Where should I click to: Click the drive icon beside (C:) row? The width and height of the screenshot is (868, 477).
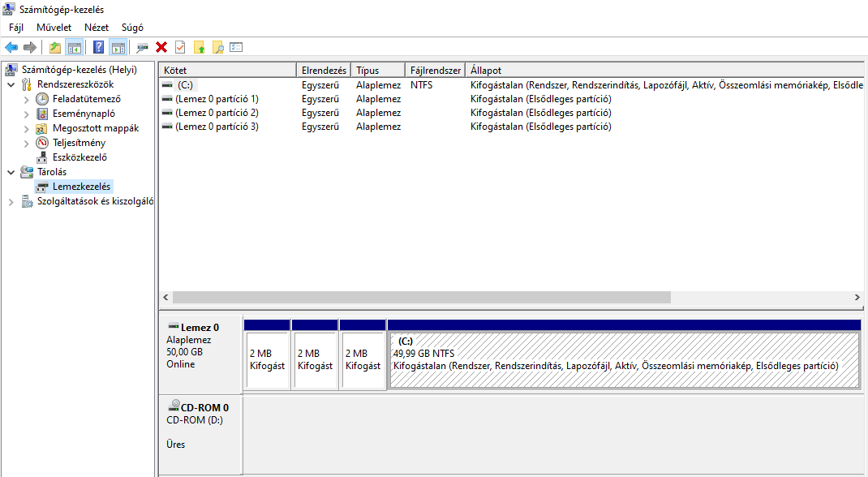click(x=167, y=85)
